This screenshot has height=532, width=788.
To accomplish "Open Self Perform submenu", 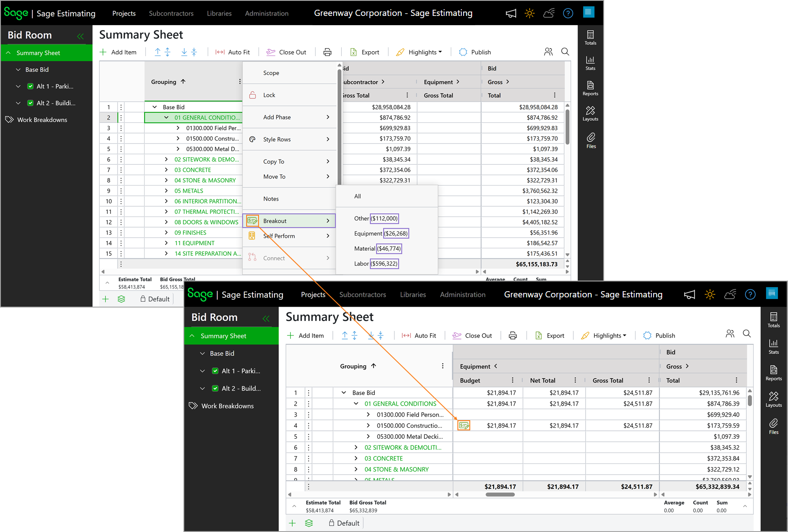I will click(289, 236).
